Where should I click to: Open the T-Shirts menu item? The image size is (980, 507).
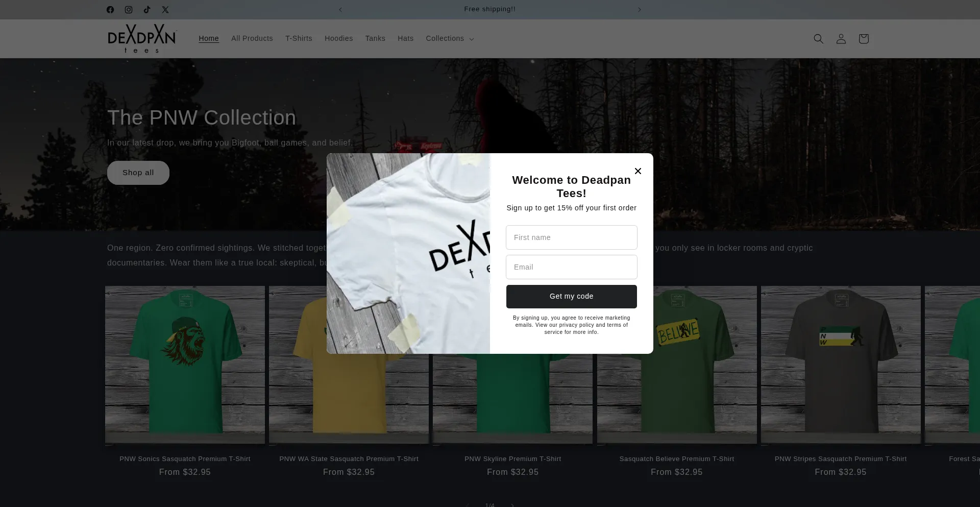299,39
